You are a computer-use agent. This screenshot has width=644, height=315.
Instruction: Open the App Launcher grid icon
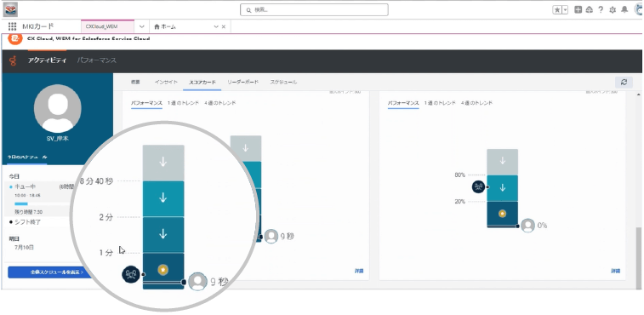pos(12,26)
